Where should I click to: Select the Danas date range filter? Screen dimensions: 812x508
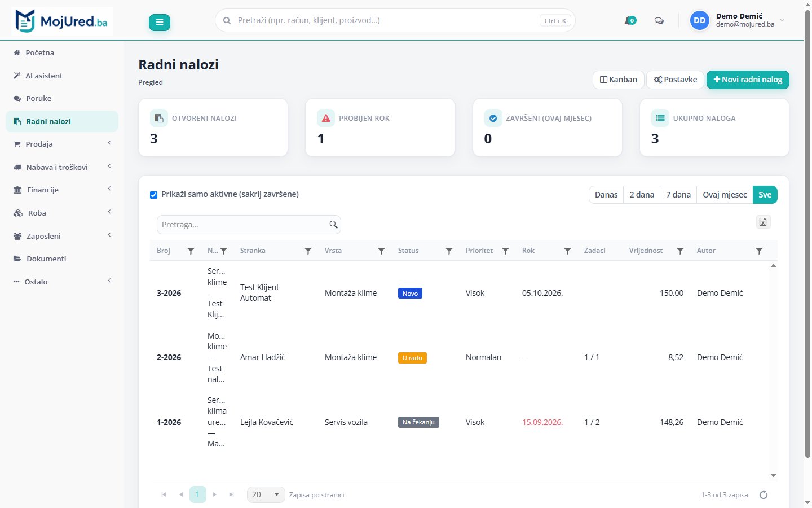(606, 195)
